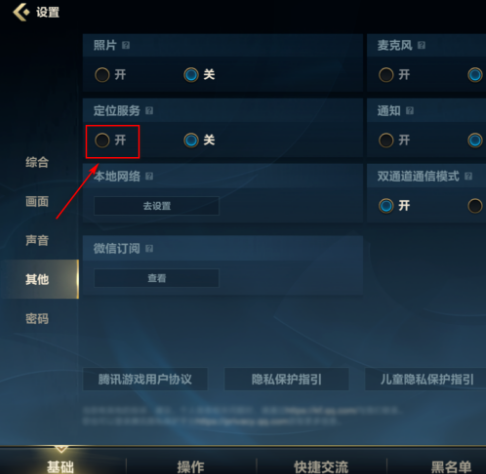Open the help icon beside 本地网络

pyautogui.click(x=149, y=176)
